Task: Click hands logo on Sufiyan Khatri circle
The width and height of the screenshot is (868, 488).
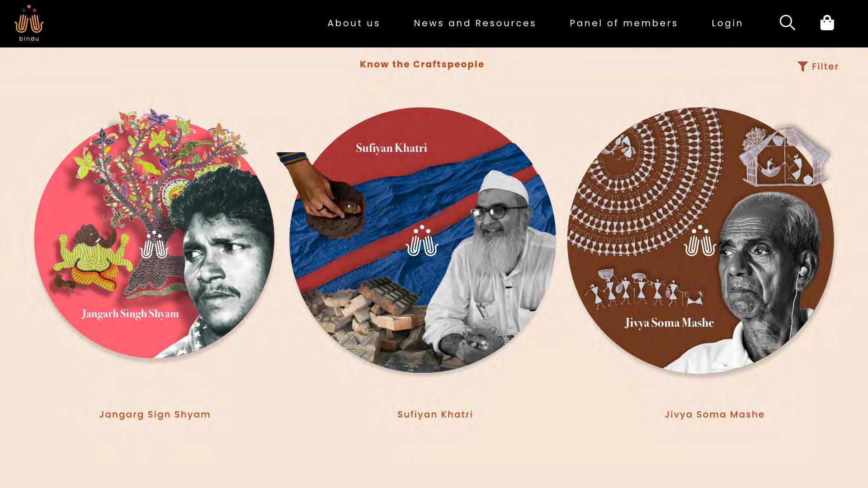Action: click(422, 241)
